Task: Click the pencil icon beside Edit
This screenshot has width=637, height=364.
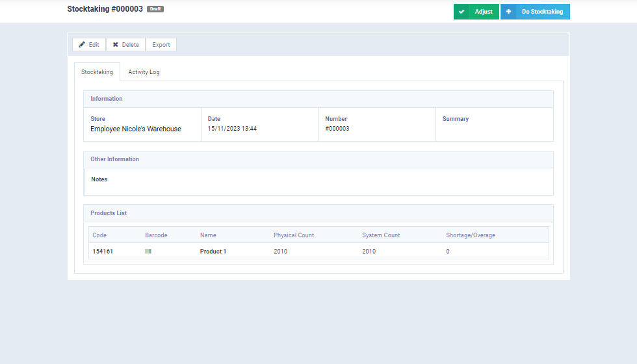Action: 82,45
